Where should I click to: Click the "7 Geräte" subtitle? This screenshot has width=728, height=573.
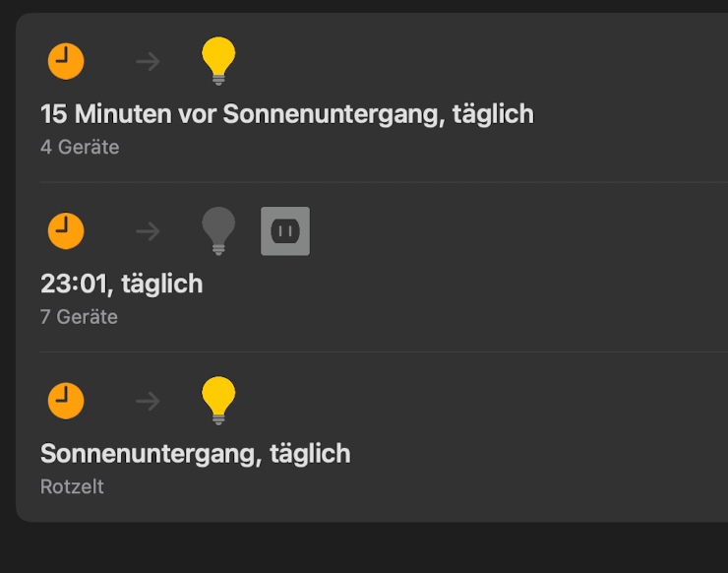click(x=79, y=317)
